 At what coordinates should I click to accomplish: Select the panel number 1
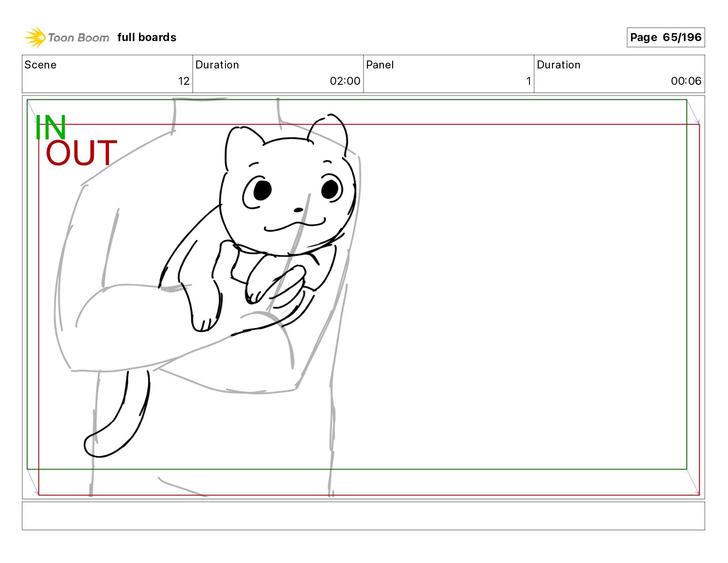tap(528, 81)
